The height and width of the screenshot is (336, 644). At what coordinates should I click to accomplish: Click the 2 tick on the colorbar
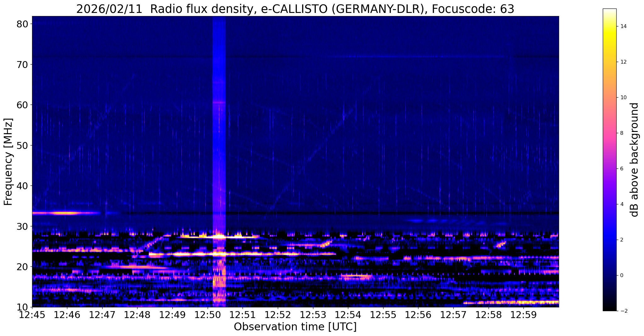click(x=622, y=240)
